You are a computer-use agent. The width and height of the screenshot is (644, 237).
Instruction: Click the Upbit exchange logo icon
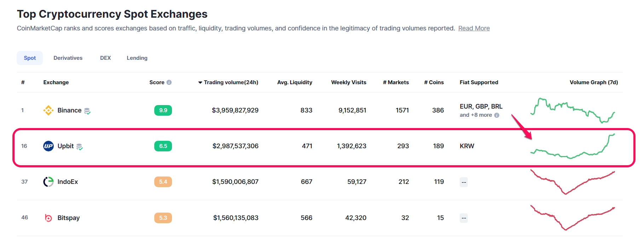(x=48, y=146)
